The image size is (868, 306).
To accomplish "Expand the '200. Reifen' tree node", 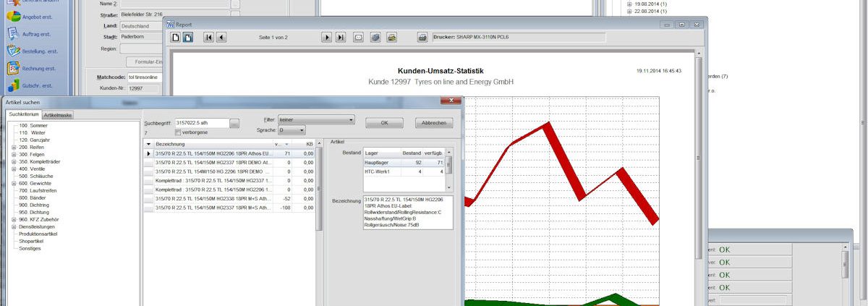I will pos(14,147).
